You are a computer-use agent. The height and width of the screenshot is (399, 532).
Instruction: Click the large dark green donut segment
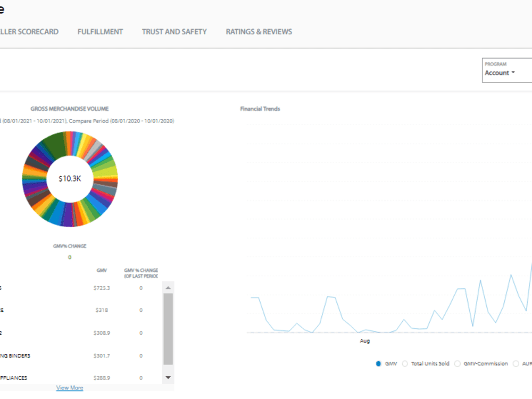click(x=56, y=146)
